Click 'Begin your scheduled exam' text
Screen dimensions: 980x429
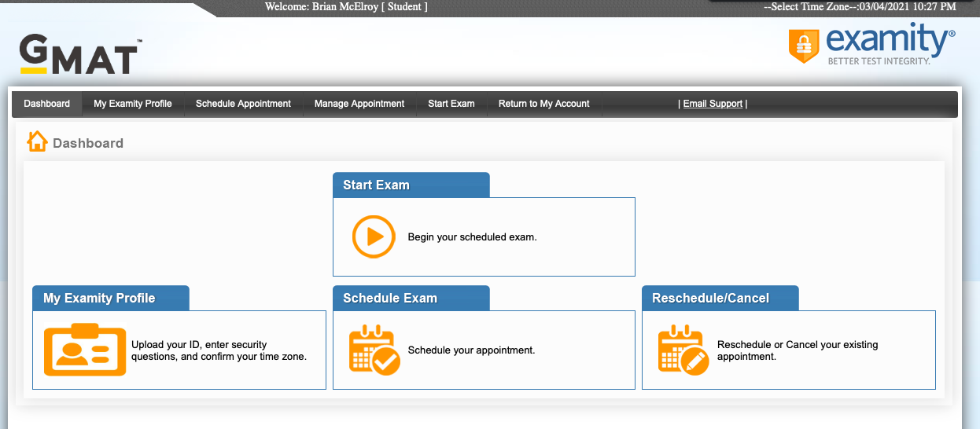472,237
